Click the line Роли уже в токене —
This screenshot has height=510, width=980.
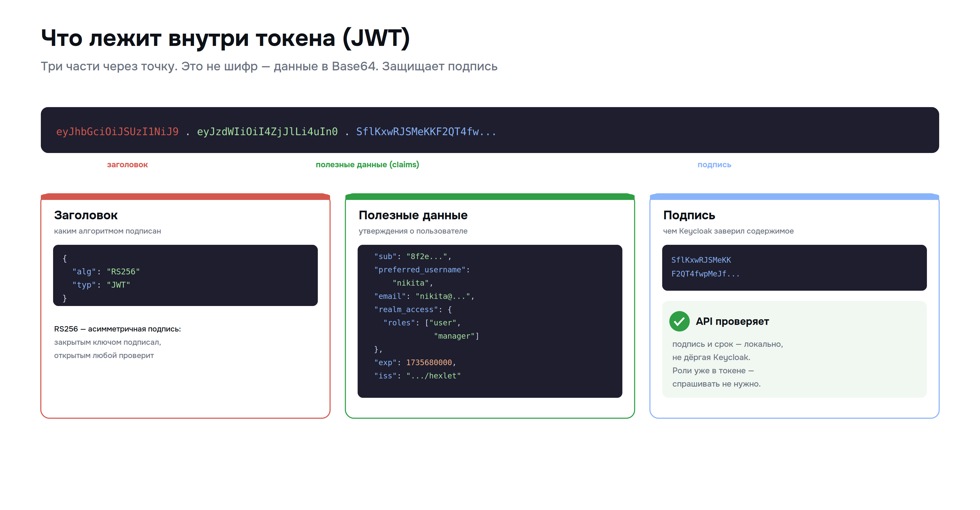(713, 371)
